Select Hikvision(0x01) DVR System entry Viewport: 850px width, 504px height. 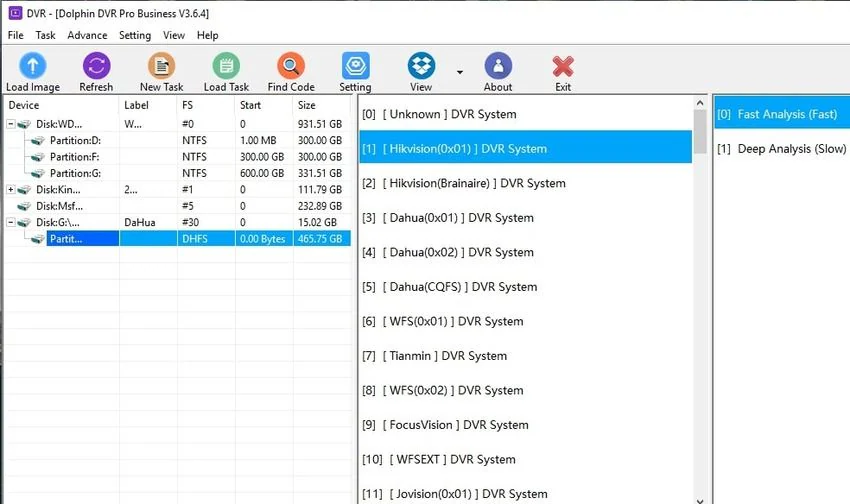tap(525, 148)
